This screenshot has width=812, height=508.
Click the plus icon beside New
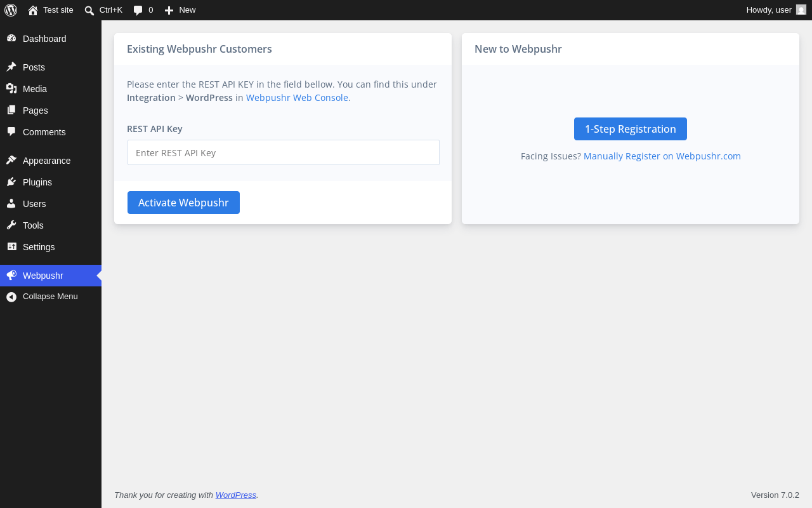169,10
